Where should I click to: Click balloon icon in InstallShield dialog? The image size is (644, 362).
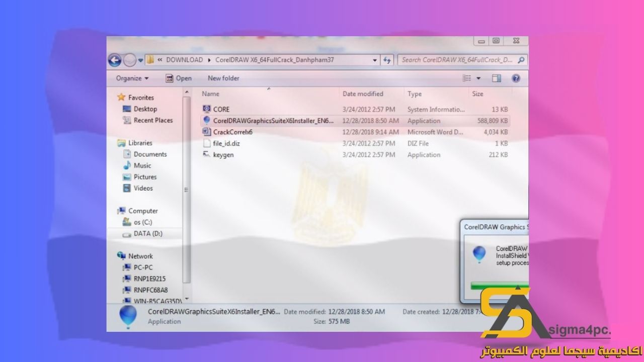479,254
